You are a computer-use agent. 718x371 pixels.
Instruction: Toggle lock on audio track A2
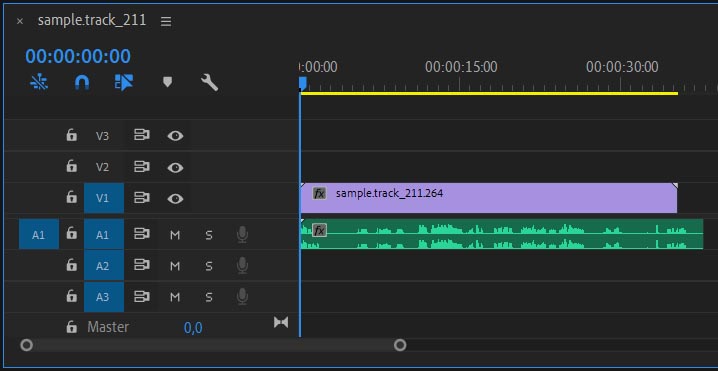tap(71, 265)
